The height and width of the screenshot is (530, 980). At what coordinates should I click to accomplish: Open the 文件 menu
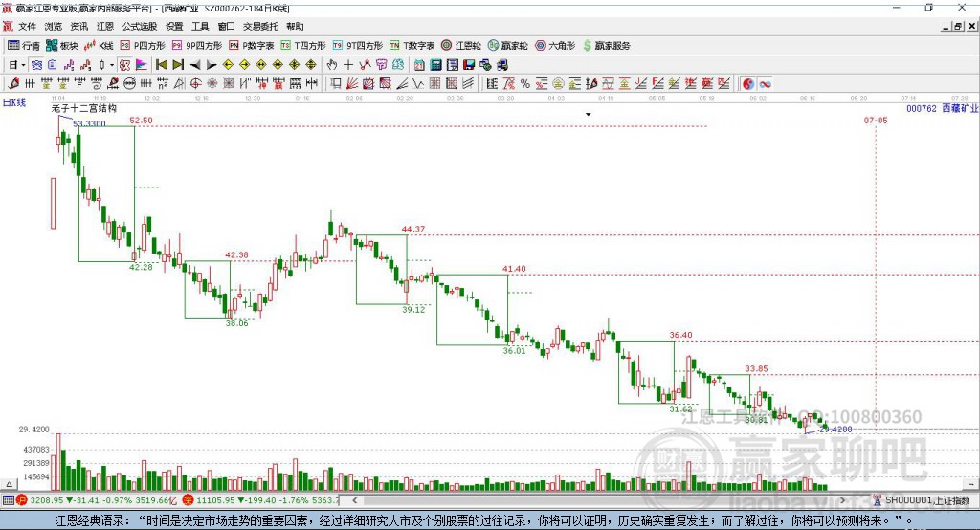click(27, 26)
